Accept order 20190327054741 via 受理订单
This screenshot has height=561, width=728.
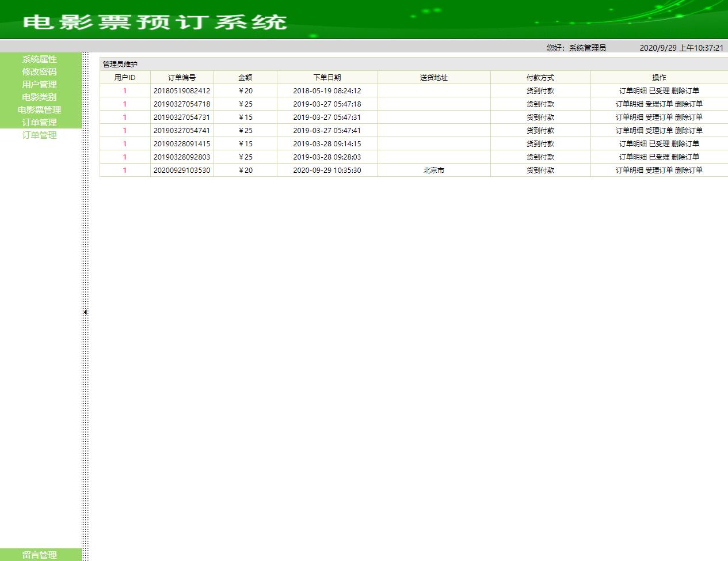[x=660, y=131]
